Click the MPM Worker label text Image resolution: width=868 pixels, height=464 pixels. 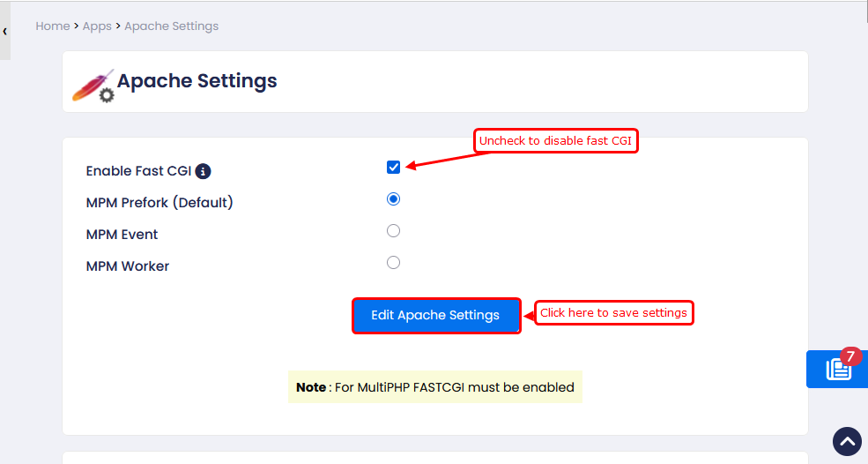128,266
